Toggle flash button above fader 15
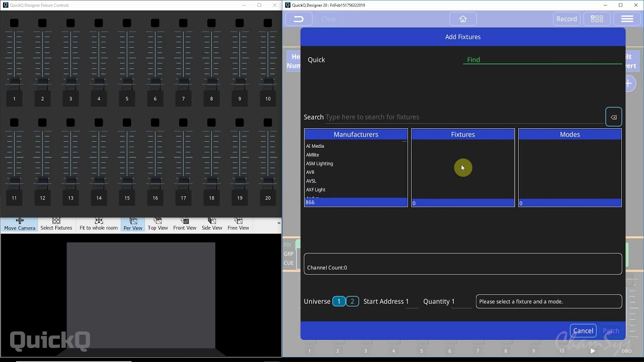The width and height of the screenshot is (644, 362). point(127,123)
